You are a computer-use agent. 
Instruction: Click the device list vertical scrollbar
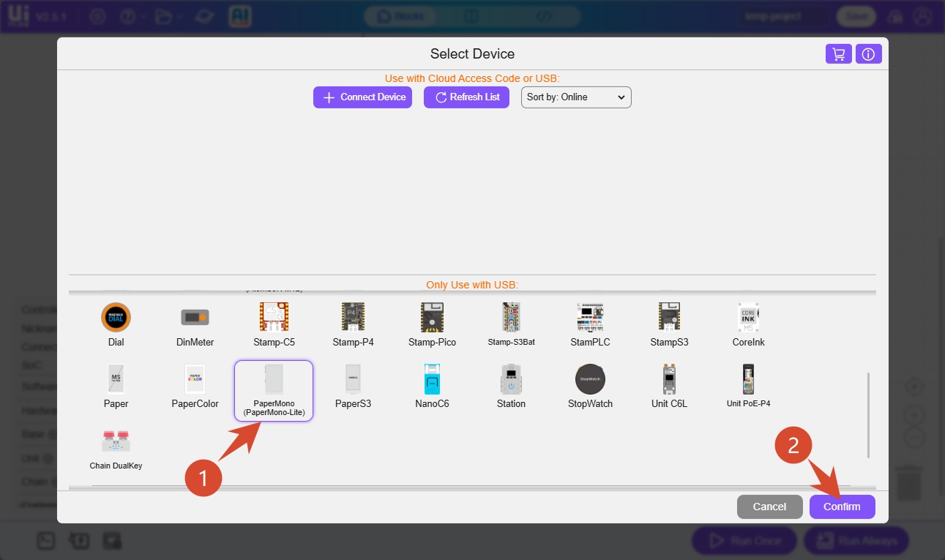(869, 415)
